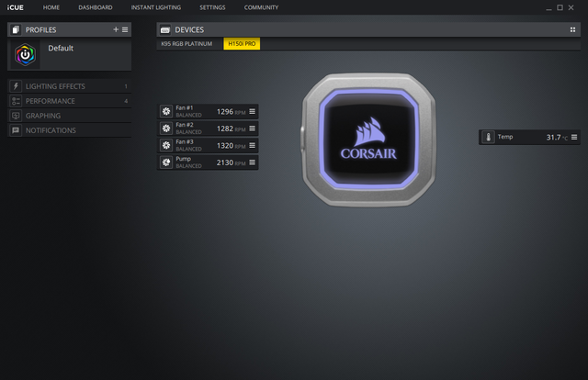This screenshot has height=380, width=588.
Task: Minimize the iCUE window
Action: coord(548,8)
